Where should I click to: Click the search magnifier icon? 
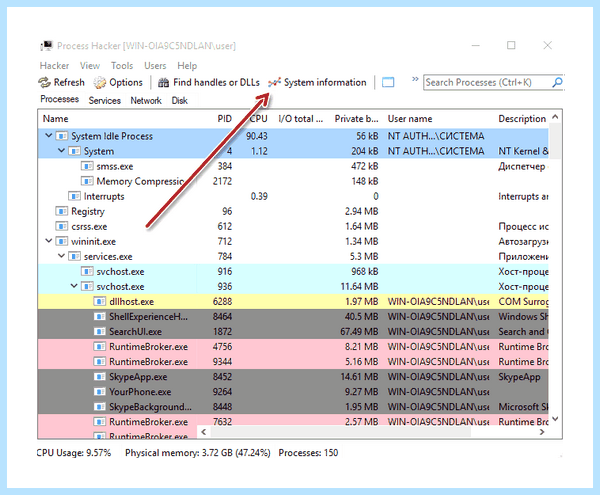[557, 82]
